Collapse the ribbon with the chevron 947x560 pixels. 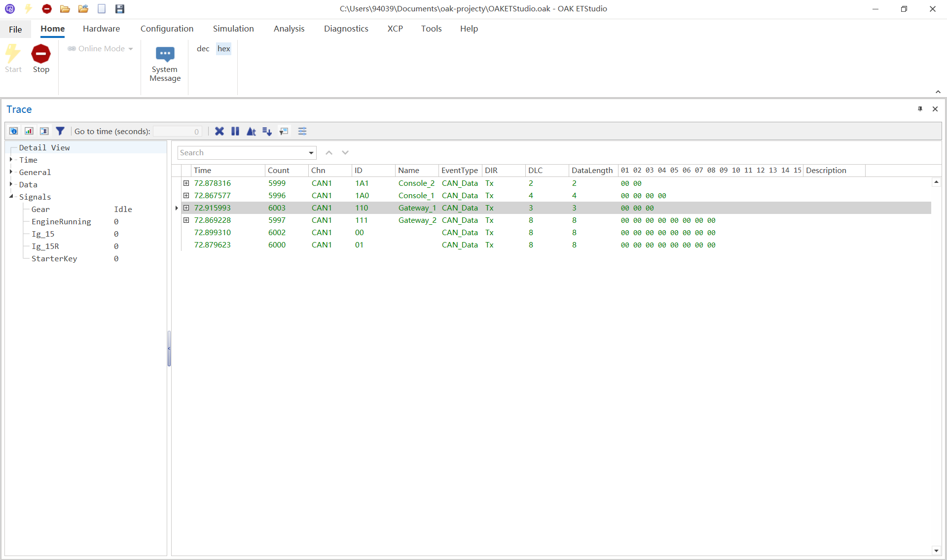938,92
